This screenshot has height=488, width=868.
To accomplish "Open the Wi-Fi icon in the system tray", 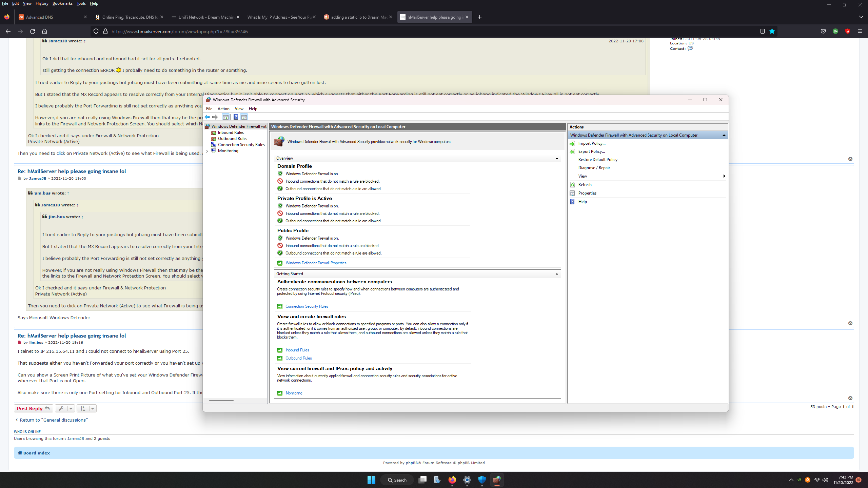I will [817, 480].
